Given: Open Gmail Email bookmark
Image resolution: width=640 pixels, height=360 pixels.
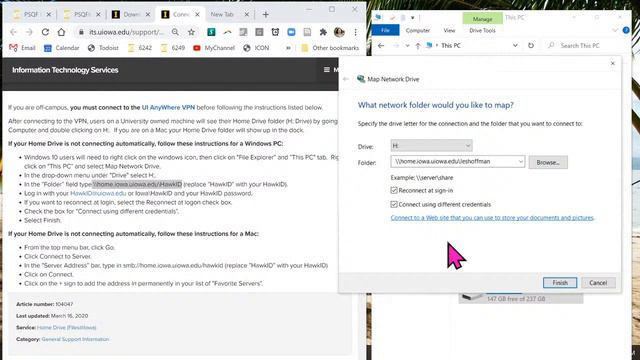Looking at the screenshot, I should click(x=22, y=48).
